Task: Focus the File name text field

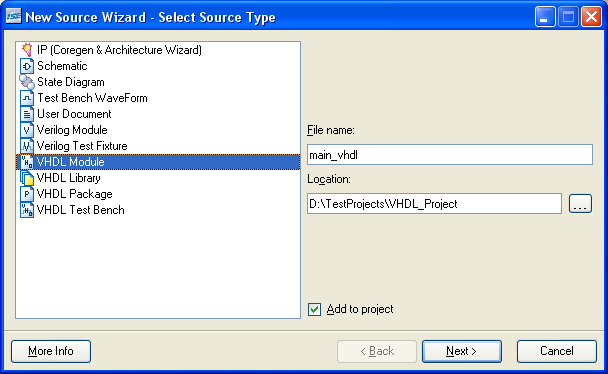Action: [x=450, y=155]
